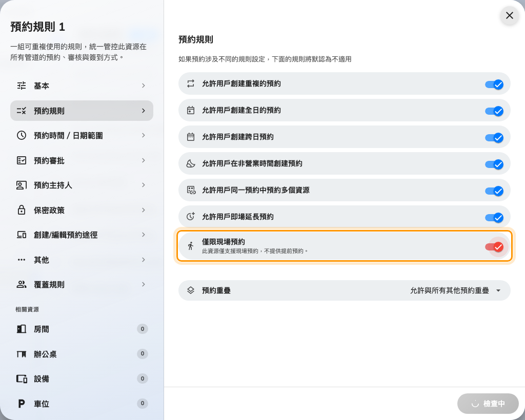Image resolution: width=525 pixels, height=420 pixels.
Task: Click the 車位 count badge 0
Action: click(x=143, y=403)
